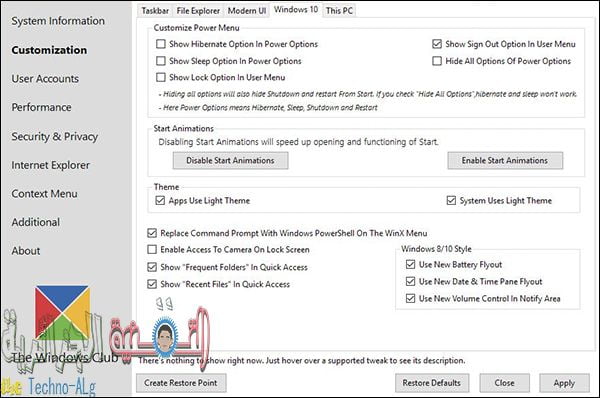Image resolution: width=600 pixels, height=398 pixels.
Task: Open the File Explorer tab
Action: (x=198, y=11)
